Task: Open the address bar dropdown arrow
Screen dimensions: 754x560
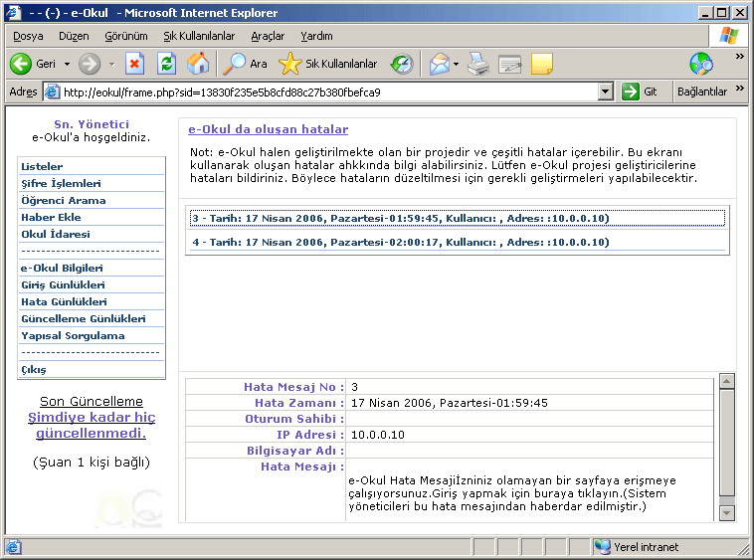Action: click(x=606, y=92)
